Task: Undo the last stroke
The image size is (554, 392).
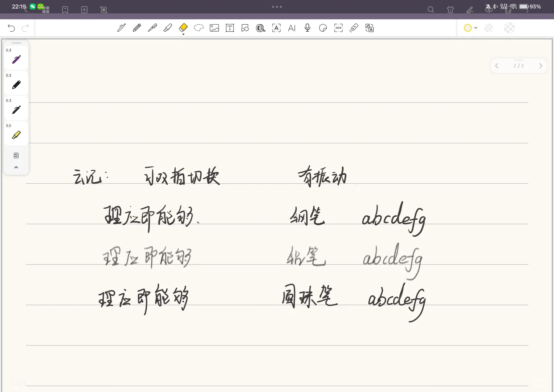Action: [x=11, y=28]
